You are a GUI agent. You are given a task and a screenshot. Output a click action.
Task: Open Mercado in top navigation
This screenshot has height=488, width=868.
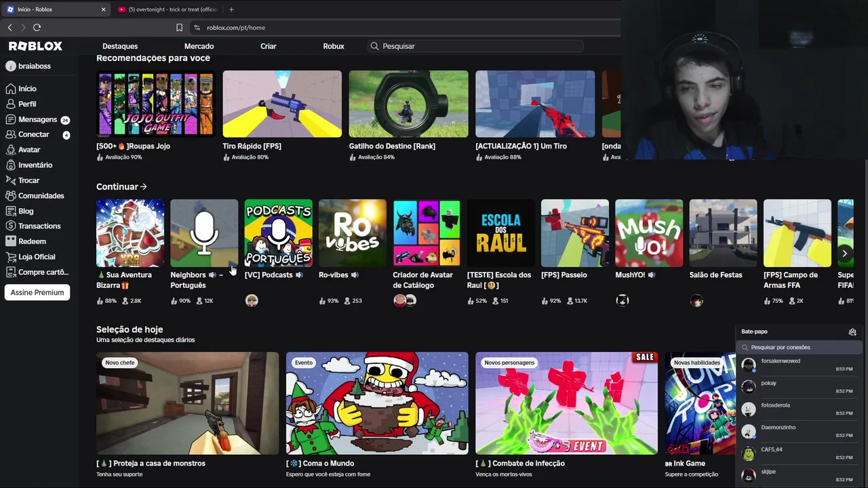[199, 46]
